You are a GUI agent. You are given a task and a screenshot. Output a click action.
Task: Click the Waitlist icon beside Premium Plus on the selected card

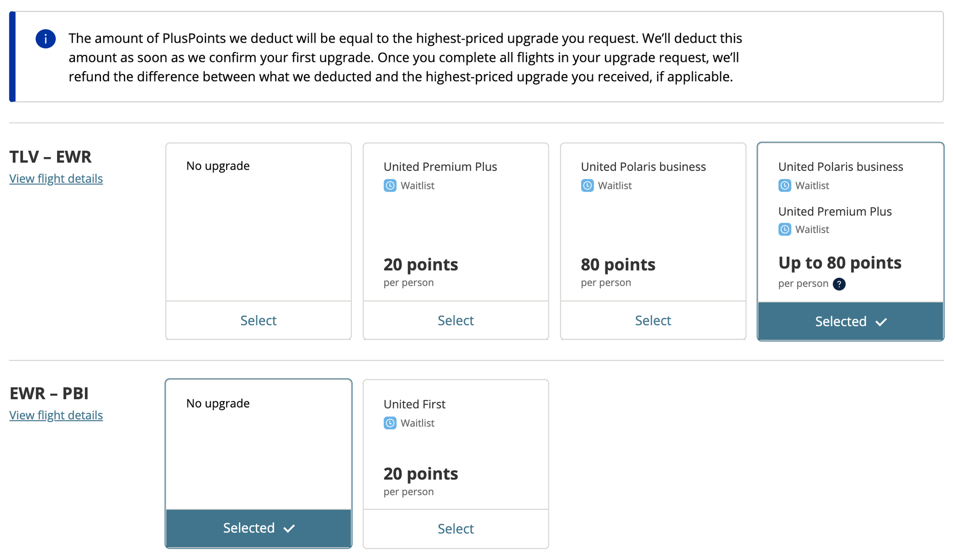click(x=785, y=229)
